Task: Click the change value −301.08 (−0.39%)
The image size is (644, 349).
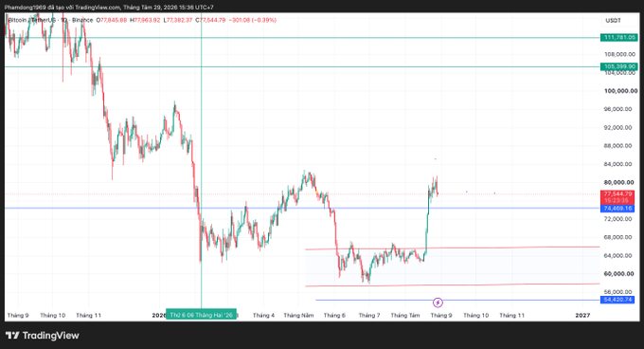Action: [252, 20]
